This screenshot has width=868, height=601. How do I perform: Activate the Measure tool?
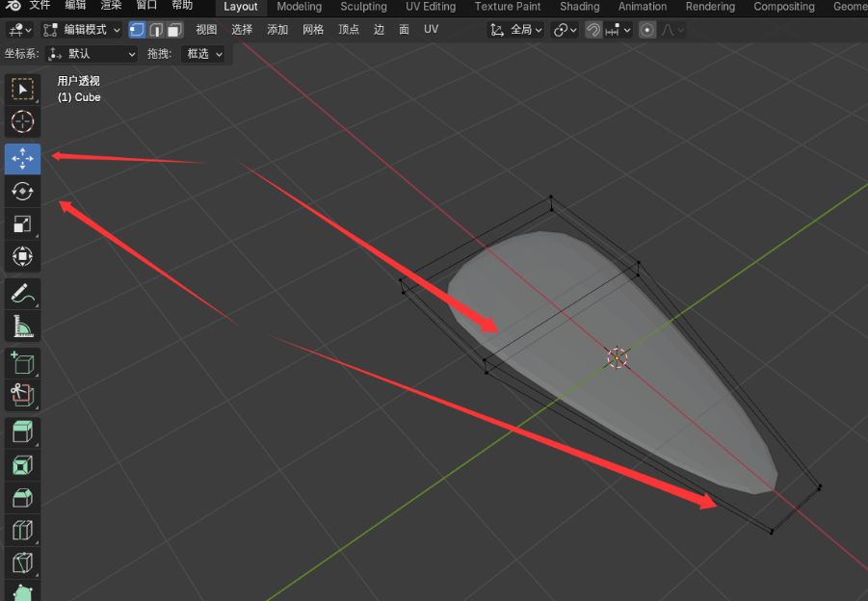(22, 326)
